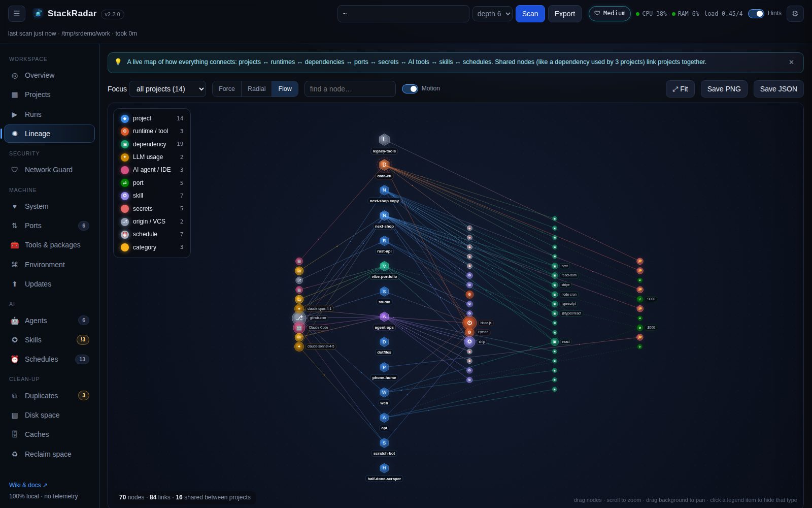Hide runtime / tool legend type
This screenshot has height=508, width=812.
[152, 131]
